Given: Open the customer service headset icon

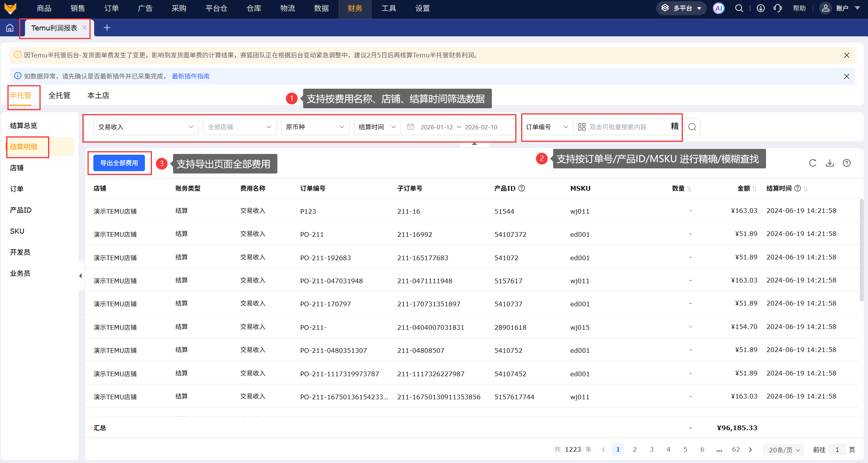Looking at the screenshot, I should click(x=777, y=8).
